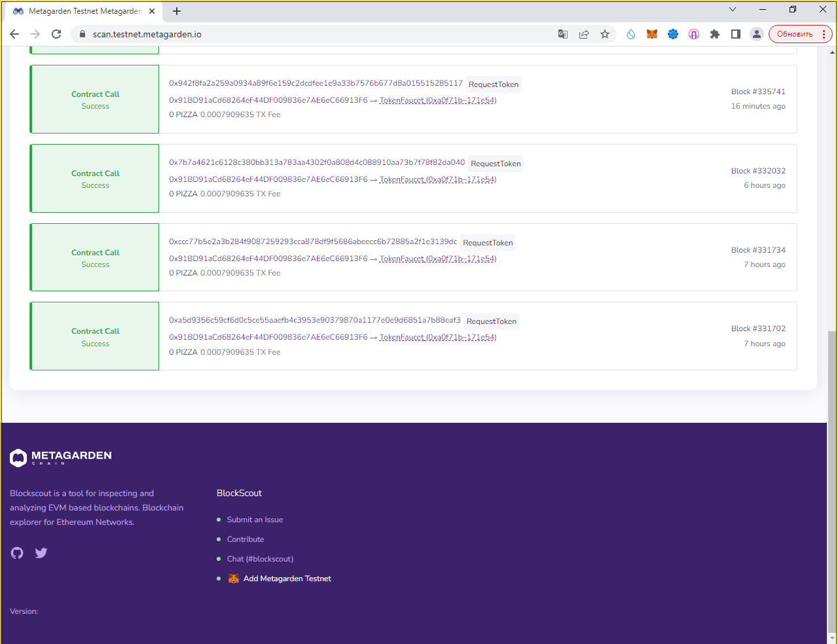Screen dimensions: 838x644
Task: Click the Google Translate icon in address bar
Action: [563, 34]
